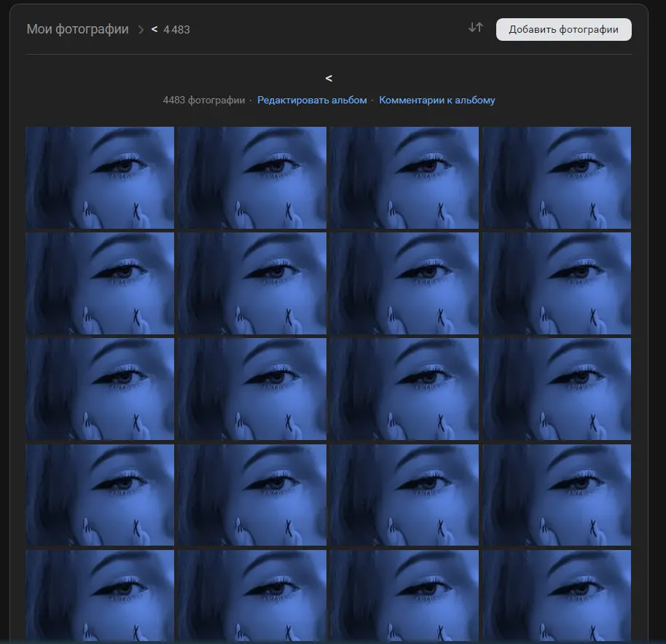666x644 pixels.
Task: Open first photo in the fifth row
Action: (x=100, y=596)
